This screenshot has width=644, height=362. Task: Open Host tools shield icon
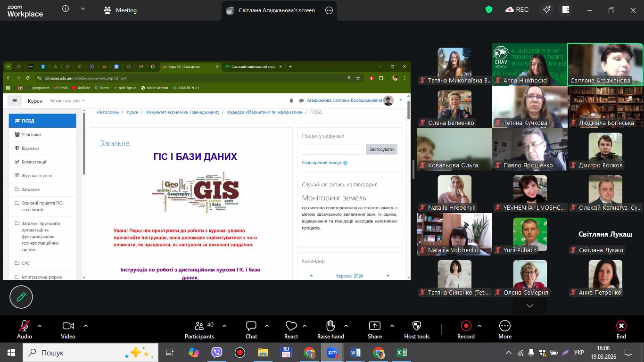pyautogui.click(x=417, y=326)
